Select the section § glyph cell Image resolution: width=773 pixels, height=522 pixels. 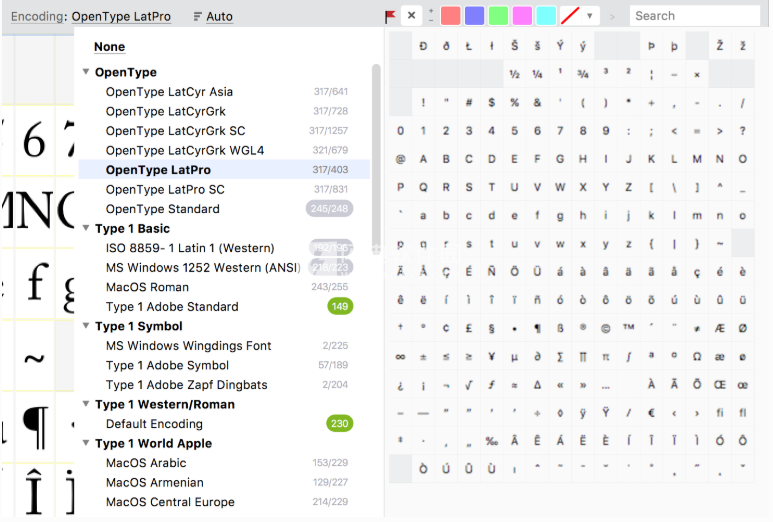point(492,328)
